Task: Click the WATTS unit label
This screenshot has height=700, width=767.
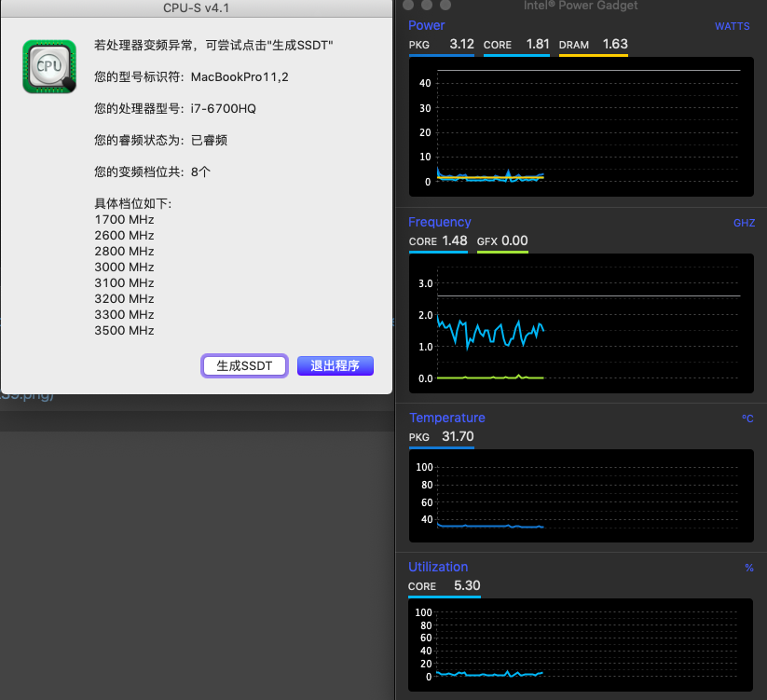Action: pos(733,26)
